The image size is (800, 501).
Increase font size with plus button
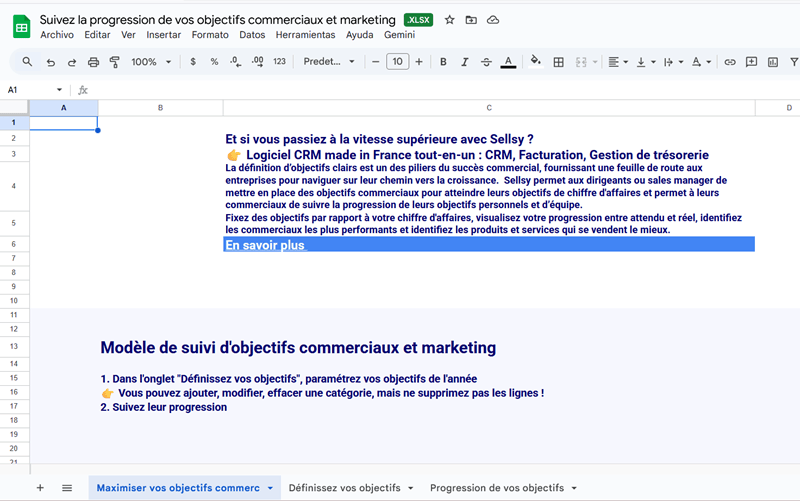(419, 62)
